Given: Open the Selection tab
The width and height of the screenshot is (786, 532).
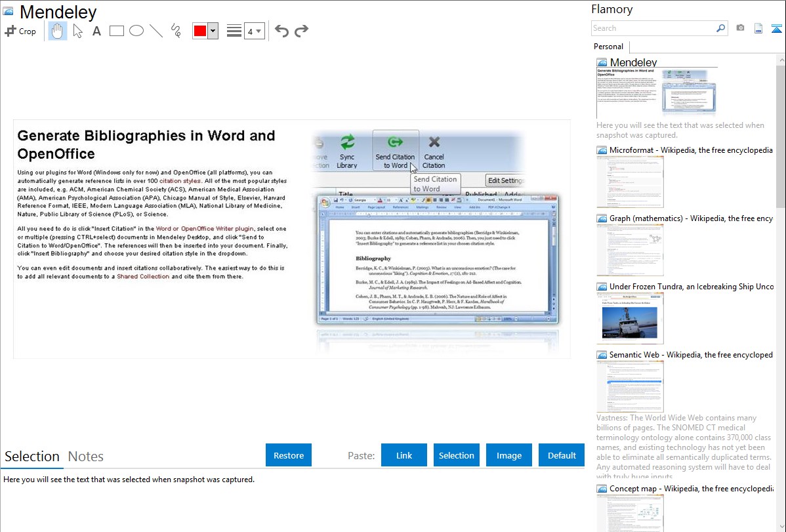Looking at the screenshot, I should click(32, 457).
